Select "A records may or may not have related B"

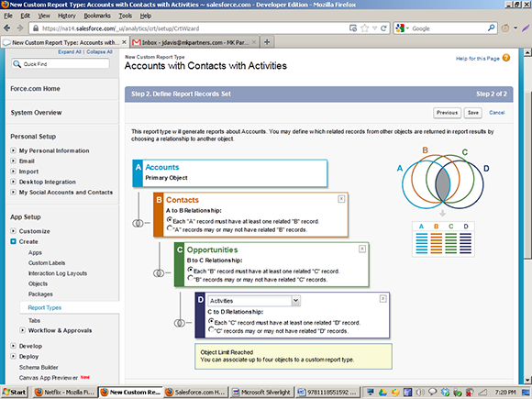coord(170,228)
